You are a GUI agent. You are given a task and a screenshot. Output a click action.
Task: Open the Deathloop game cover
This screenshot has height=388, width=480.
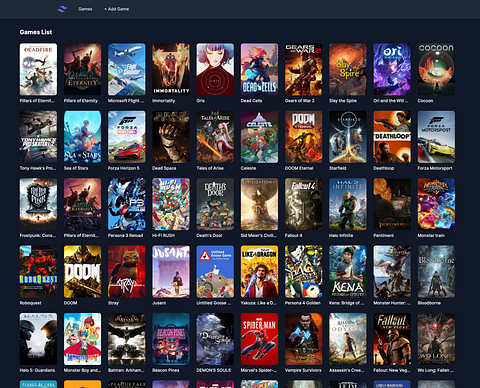coord(392,137)
